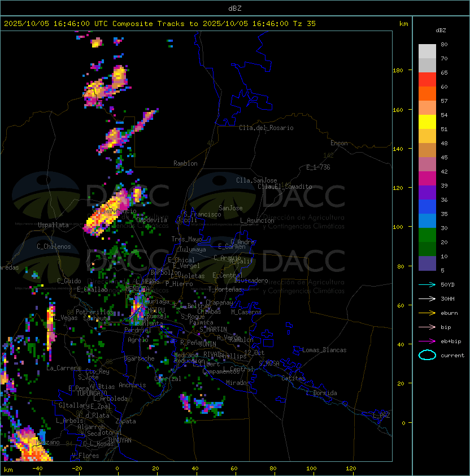Click the 'dBZ' title at top
The image size is (470, 476).
[235, 8]
